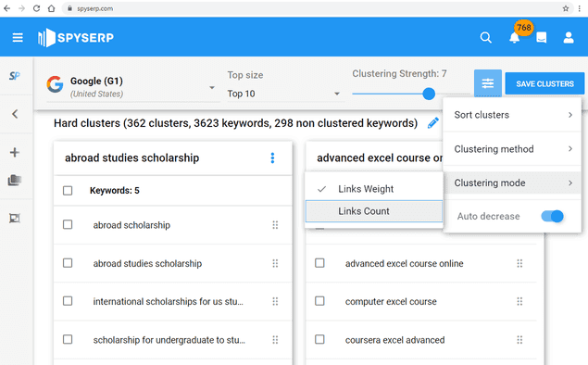Click the clustering settings sliders icon button
588x365 pixels.
487,83
